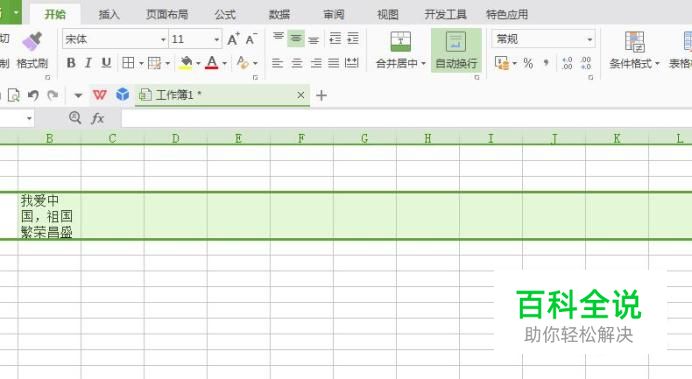Switch to the 插入 tab
Image resolution: width=692 pixels, height=379 pixels.
(x=109, y=15)
